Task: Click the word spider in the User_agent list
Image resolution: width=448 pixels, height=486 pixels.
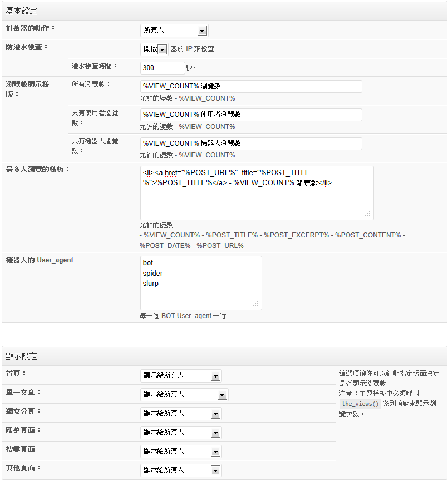Action: 152,272
